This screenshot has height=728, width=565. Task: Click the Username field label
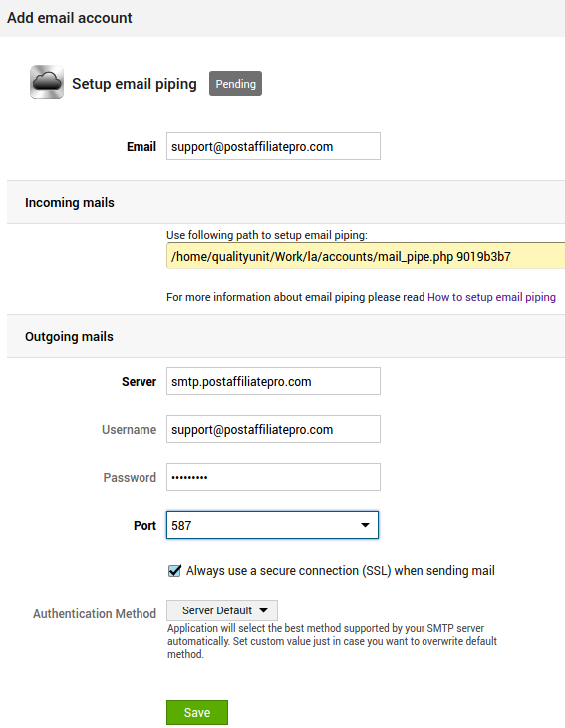click(x=130, y=430)
